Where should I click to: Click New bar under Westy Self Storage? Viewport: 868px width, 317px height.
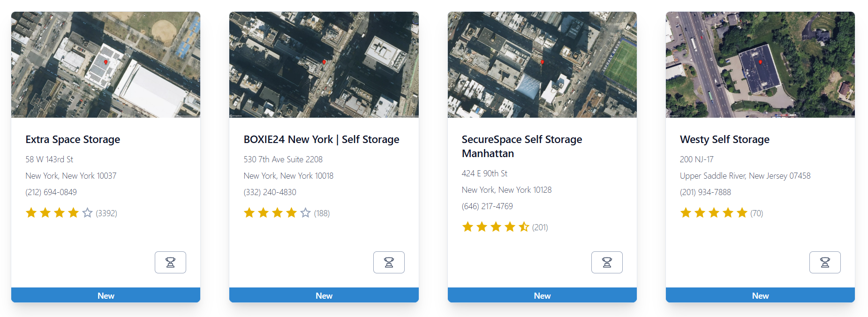click(x=760, y=295)
